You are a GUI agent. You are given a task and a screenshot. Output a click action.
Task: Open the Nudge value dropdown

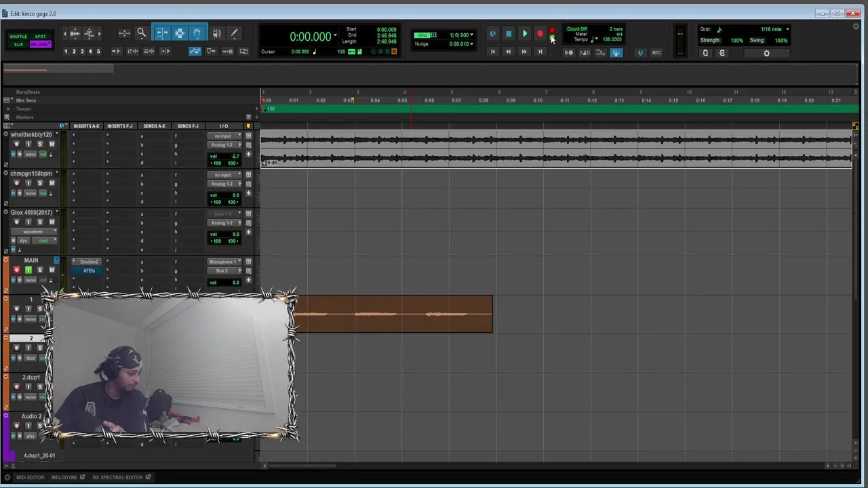pyautogui.click(x=471, y=44)
